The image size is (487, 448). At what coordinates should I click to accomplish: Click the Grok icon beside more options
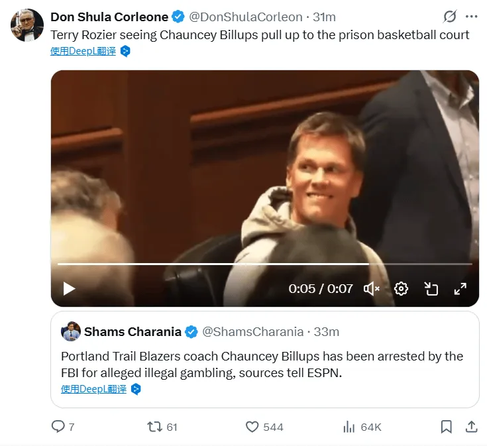click(449, 17)
